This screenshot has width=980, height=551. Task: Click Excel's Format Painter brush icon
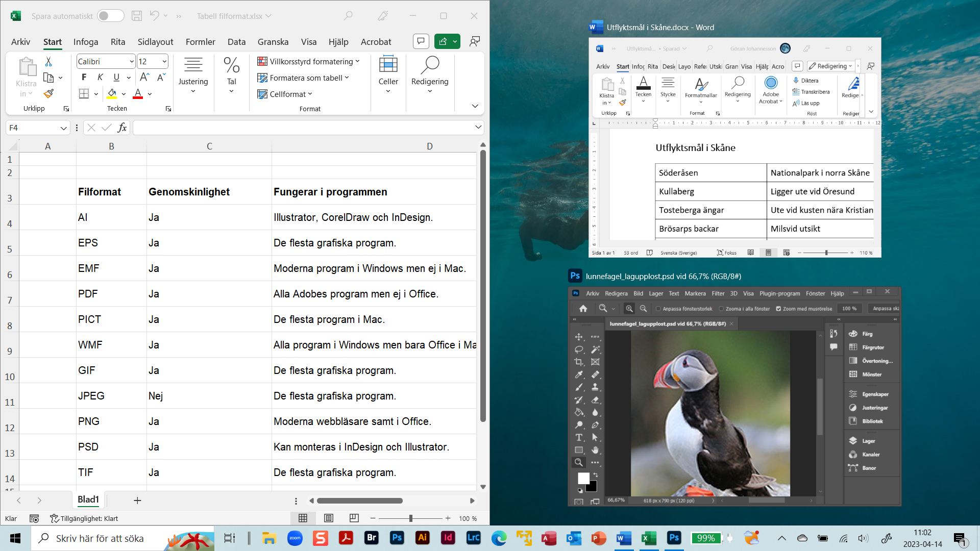48,93
